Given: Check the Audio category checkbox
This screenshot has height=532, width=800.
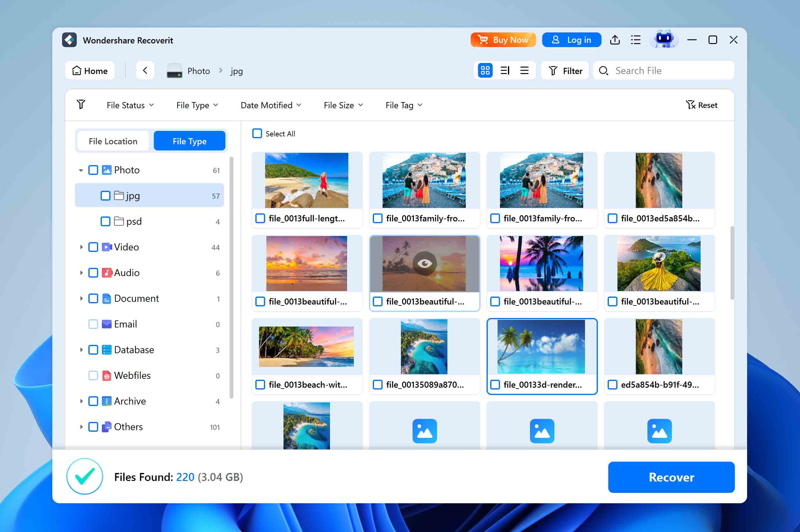Looking at the screenshot, I should (93, 273).
